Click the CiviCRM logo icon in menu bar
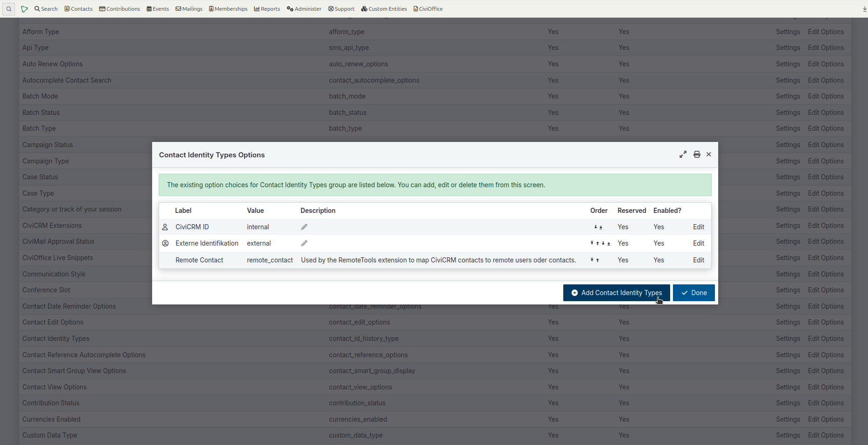Viewport: 868px width, 445px height. 24,8
